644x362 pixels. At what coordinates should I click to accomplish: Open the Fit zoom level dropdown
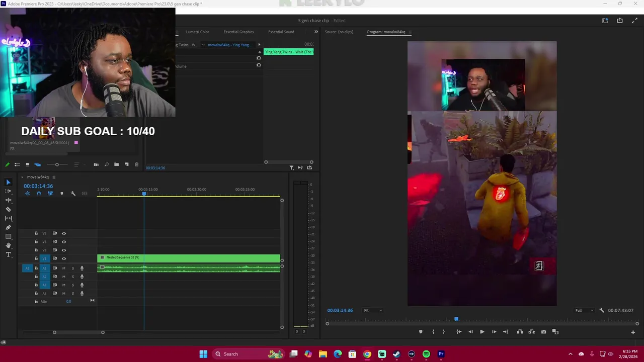373,310
